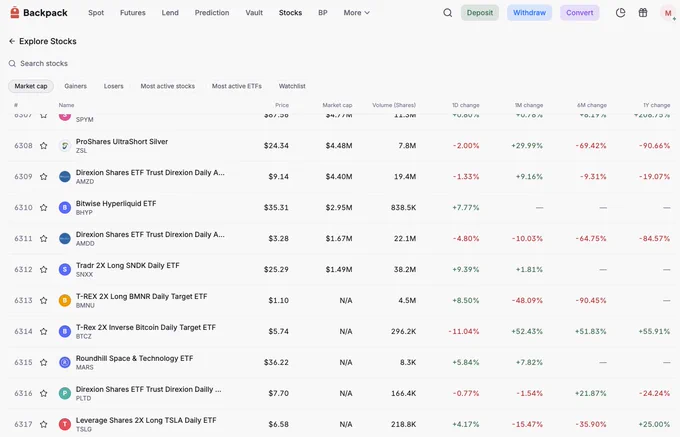Select the Gainers filter tab
The width and height of the screenshot is (680, 437).
(x=75, y=86)
